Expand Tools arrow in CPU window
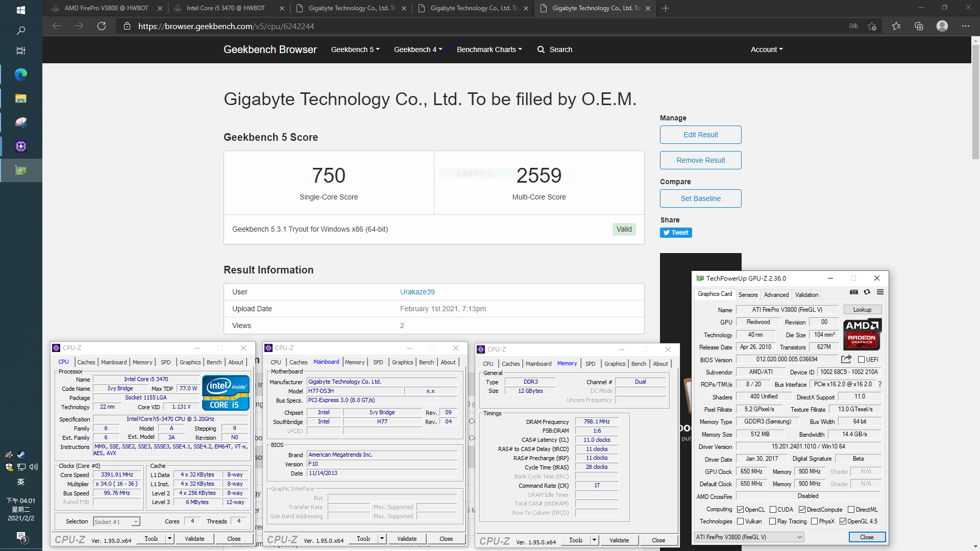Image resolution: width=980 pixels, height=551 pixels. coord(169,539)
